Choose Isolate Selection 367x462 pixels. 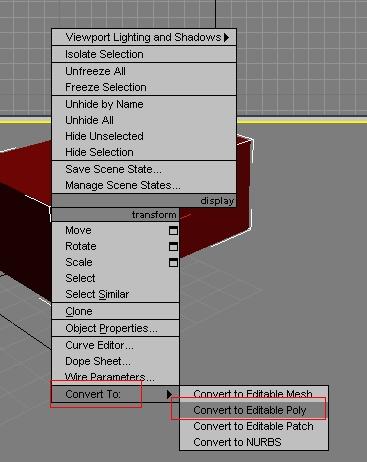pyautogui.click(x=144, y=54)
